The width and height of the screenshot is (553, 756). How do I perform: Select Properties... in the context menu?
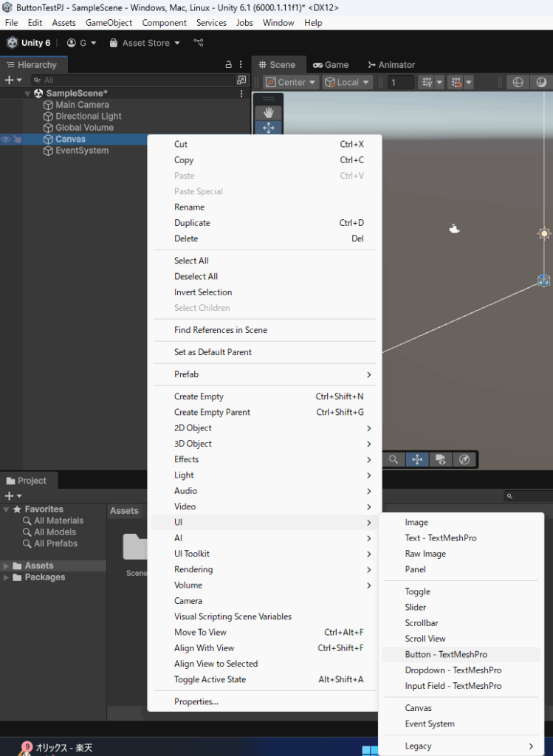point(264,701)
